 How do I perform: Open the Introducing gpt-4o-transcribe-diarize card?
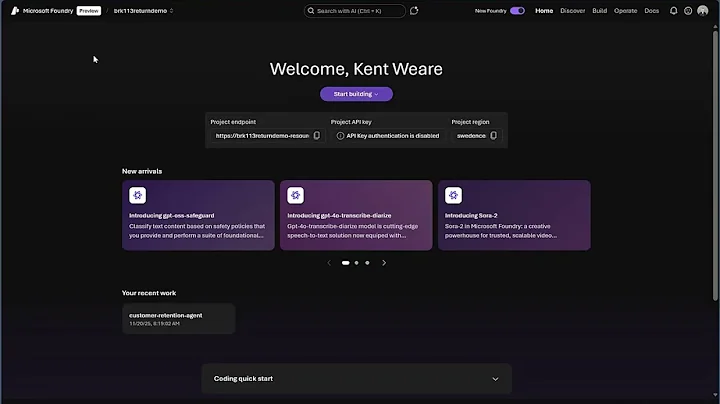[356, 215]
